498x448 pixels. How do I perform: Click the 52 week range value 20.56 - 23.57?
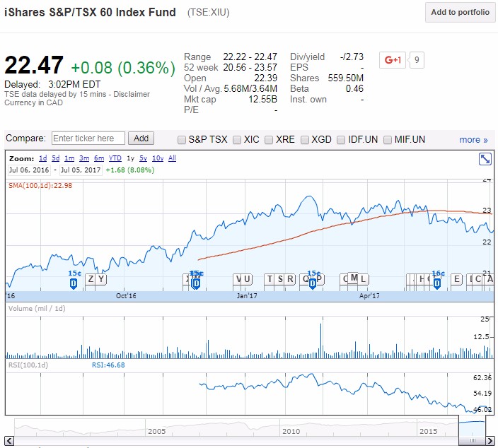point(250,68)
